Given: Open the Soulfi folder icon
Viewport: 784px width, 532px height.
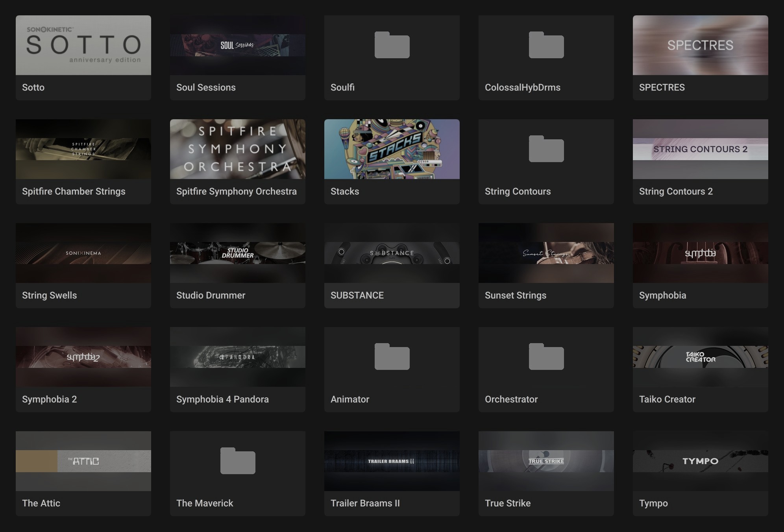Looking at the screenshot, I should (392, 45).
